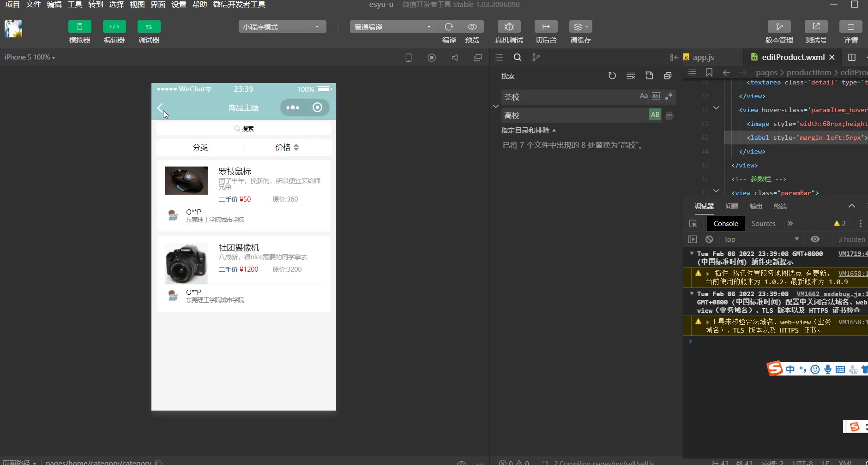
Task: Click the 编译 compile refresh icon
Action: pyautogui.click(x=449, y=27)
